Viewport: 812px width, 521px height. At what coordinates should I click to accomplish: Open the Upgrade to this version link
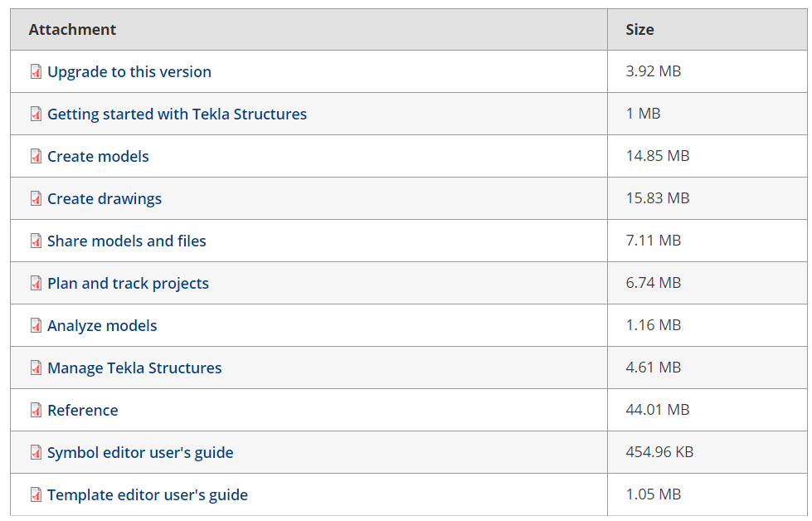(x=129, y=71)
